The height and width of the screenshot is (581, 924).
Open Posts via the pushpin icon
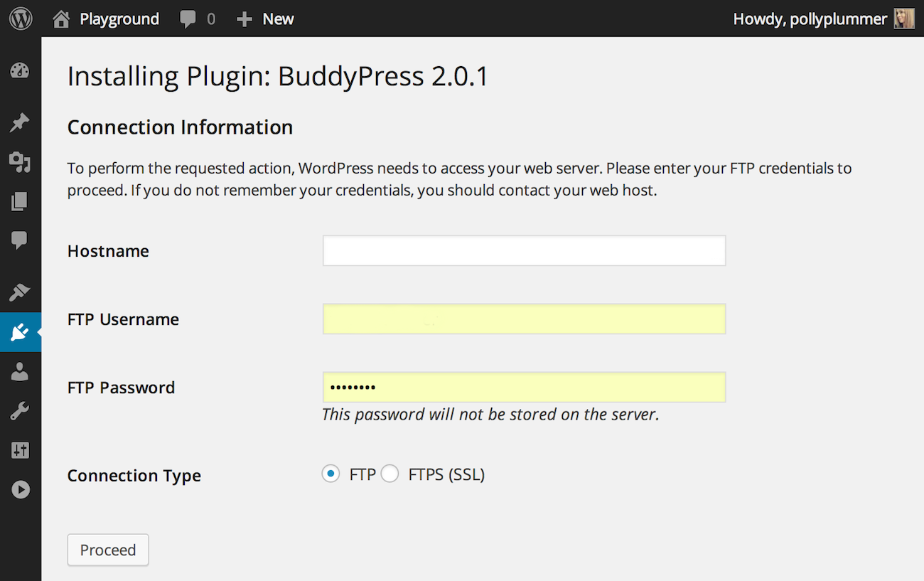tap(20, 122)
